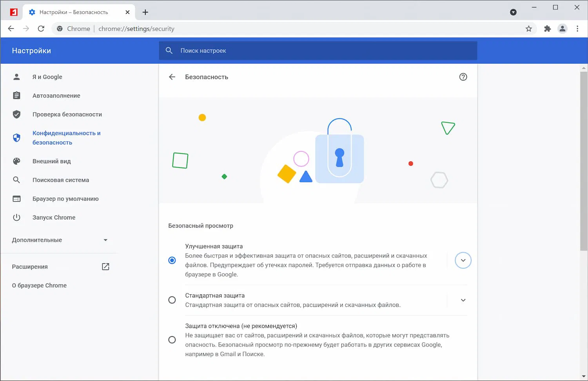Viewport: 588px width, 381px height.
Task: Maximize the Chrome window
Action: click(x=555, y=7)
